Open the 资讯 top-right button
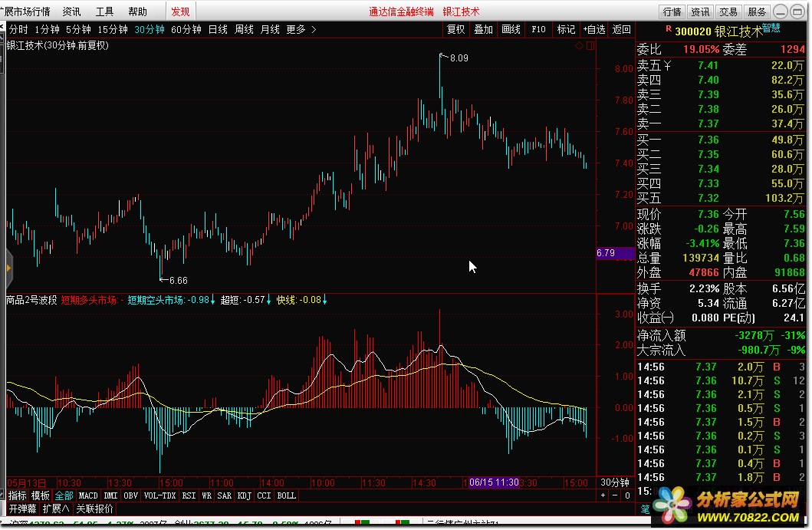The image size is (812, 530). click(700, 12)
